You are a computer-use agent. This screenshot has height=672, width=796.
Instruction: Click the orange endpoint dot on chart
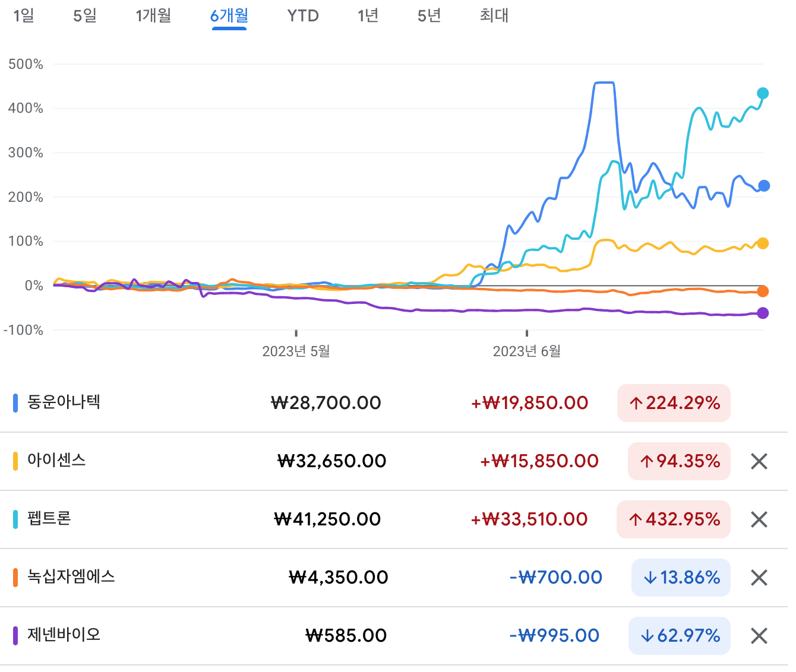click(x=763, y=291)
